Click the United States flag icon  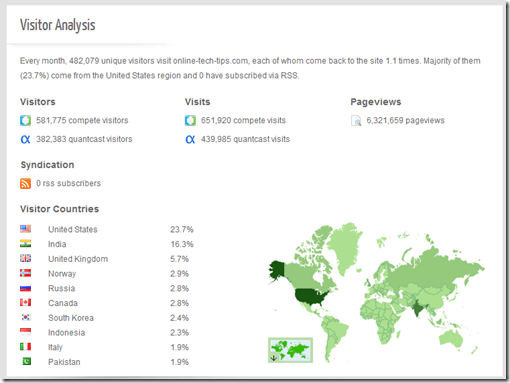25,229
